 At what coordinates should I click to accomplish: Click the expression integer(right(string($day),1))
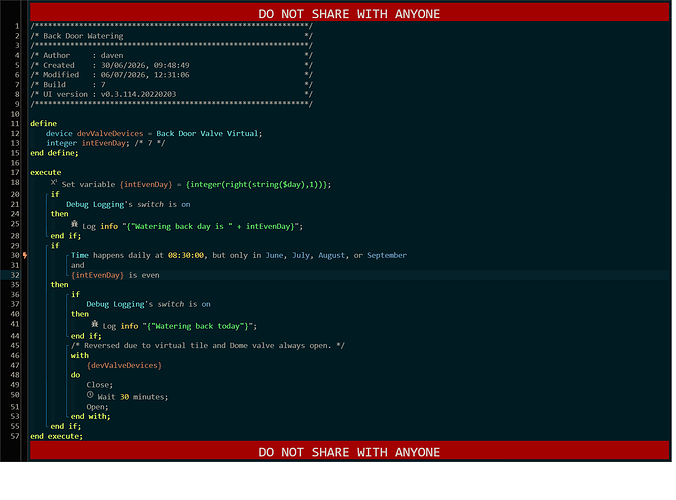(257, 184)
